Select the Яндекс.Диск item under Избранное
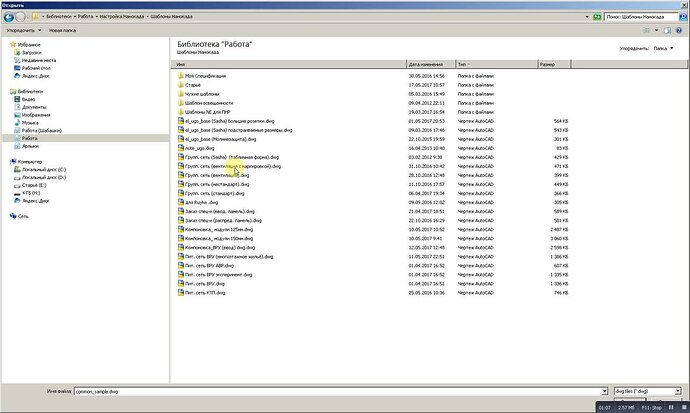The image size is (690, 413). (31, 75)
